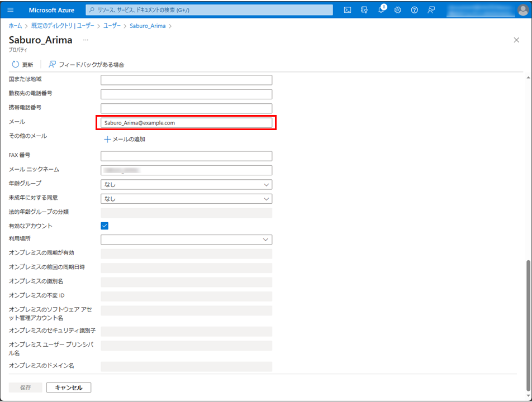Click the ユーザー breadcrumb link
This screenshot has height=402, width=532.
[x=112, y=26]
